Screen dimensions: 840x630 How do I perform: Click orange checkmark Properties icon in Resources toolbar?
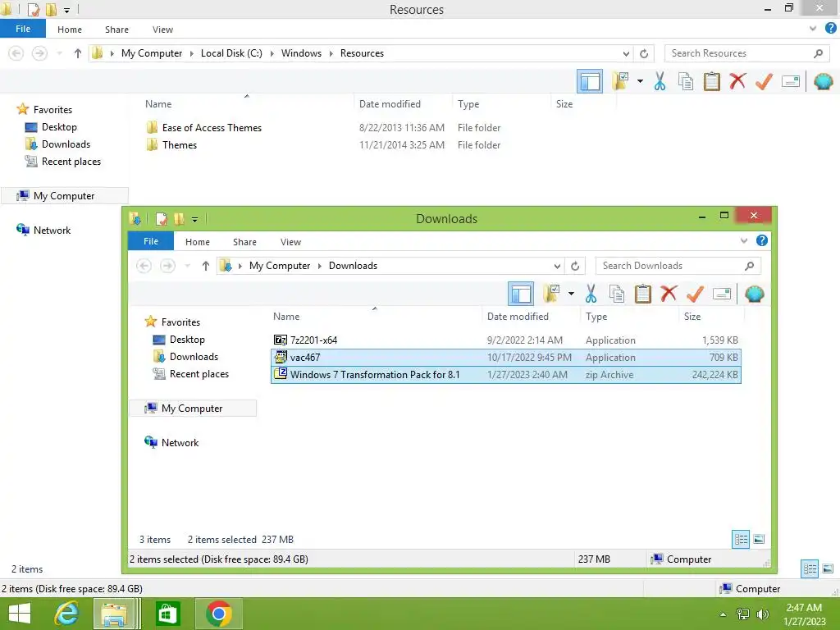coord(764,81)
